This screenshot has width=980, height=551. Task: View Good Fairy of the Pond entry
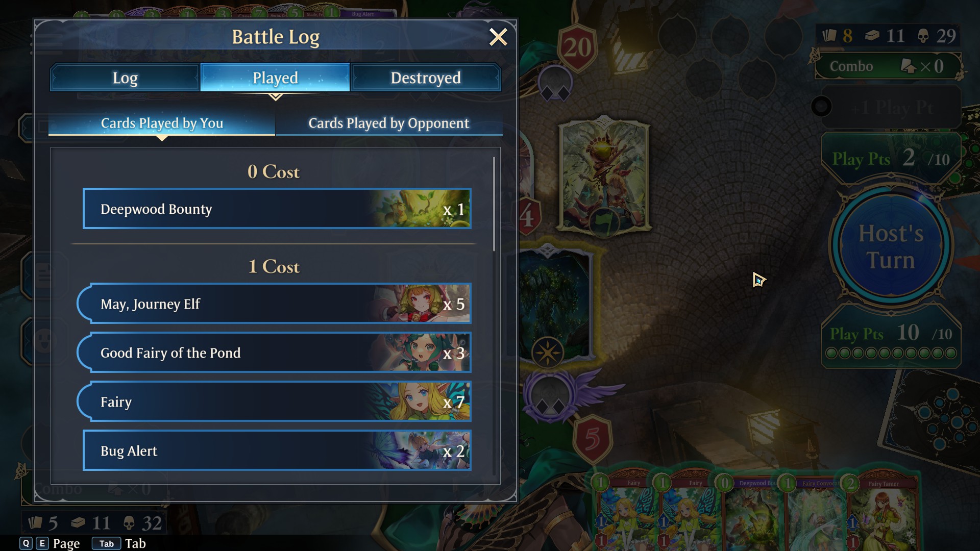tap(274, 353)
